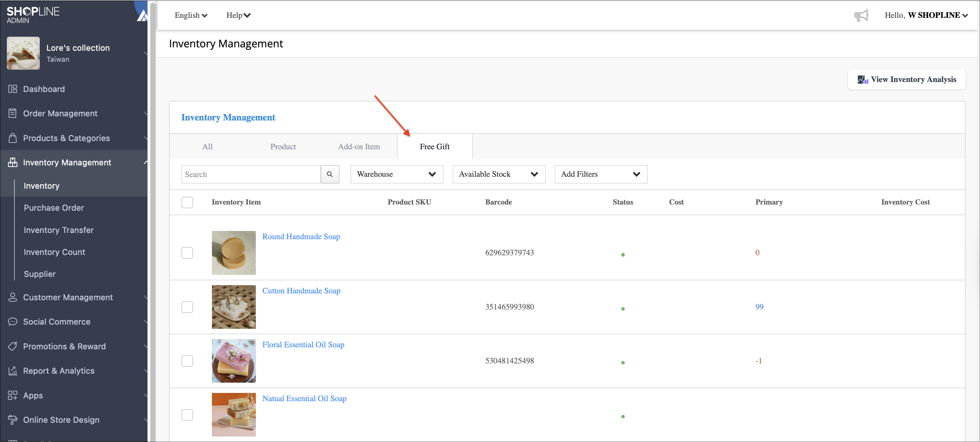980x442 pixels.
Task: Open the Supplier submenu item
Action: pos(39,274)
